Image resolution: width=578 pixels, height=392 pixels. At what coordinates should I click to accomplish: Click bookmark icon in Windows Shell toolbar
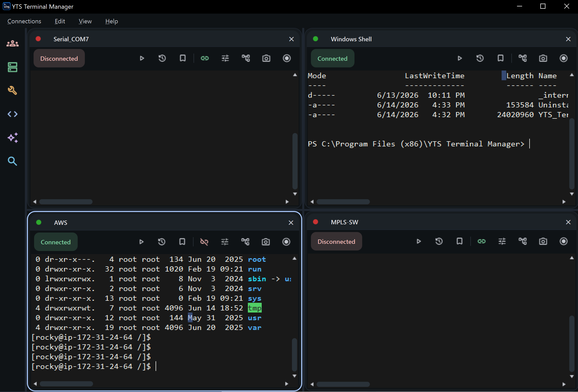pyautogui.click(x=500, y=58)
